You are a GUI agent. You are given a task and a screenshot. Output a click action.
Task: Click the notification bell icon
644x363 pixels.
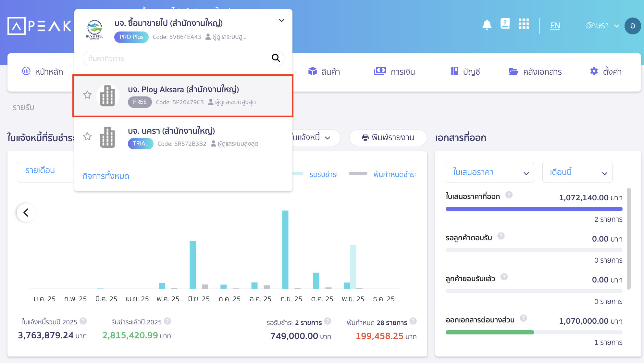pos(487,25)
